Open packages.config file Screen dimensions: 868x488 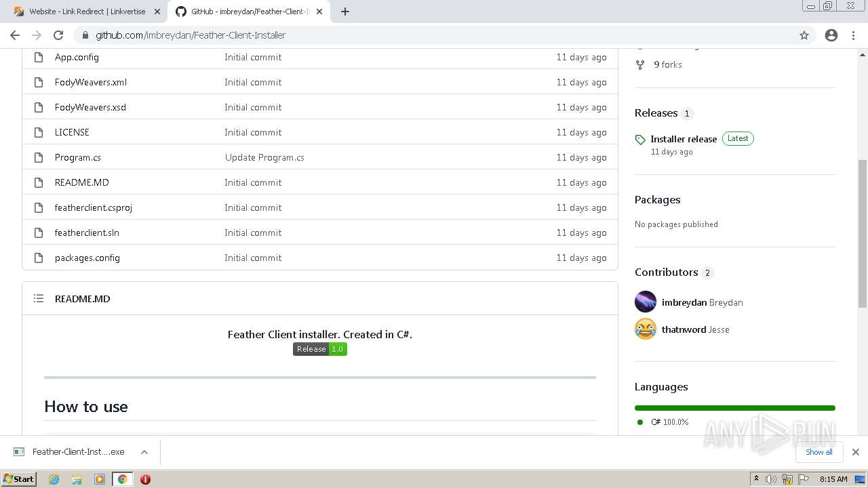pyautogui.click(x=87, y=258)
